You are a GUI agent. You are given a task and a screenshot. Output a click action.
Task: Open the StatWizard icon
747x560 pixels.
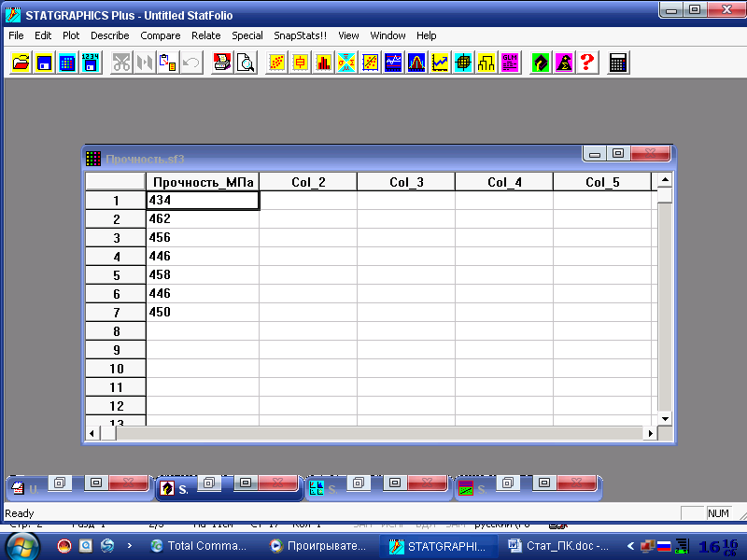coord(564,63)
